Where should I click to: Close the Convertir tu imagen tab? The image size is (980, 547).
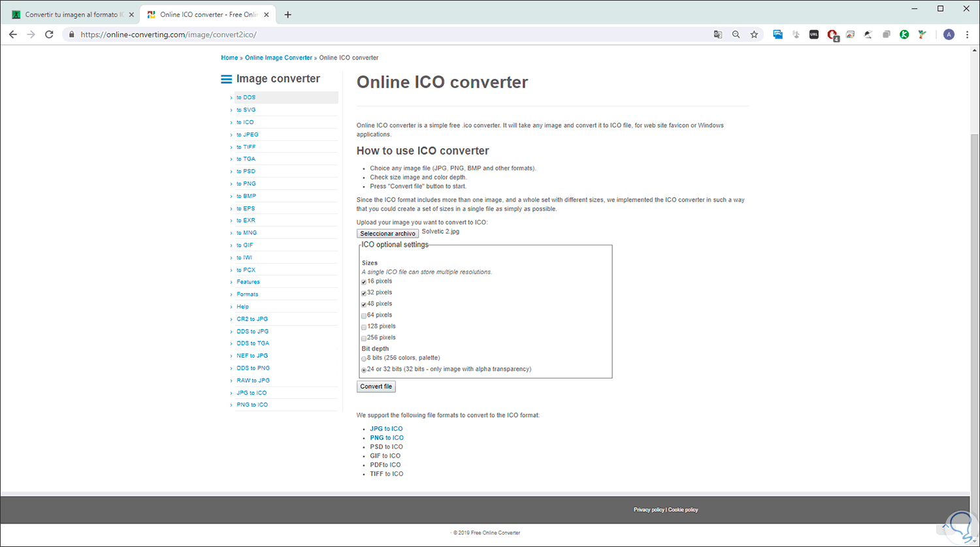point(131,14)
